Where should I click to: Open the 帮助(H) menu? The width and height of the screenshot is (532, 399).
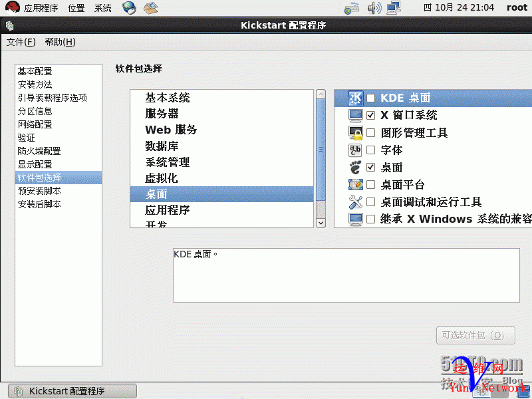click(60, 42)
